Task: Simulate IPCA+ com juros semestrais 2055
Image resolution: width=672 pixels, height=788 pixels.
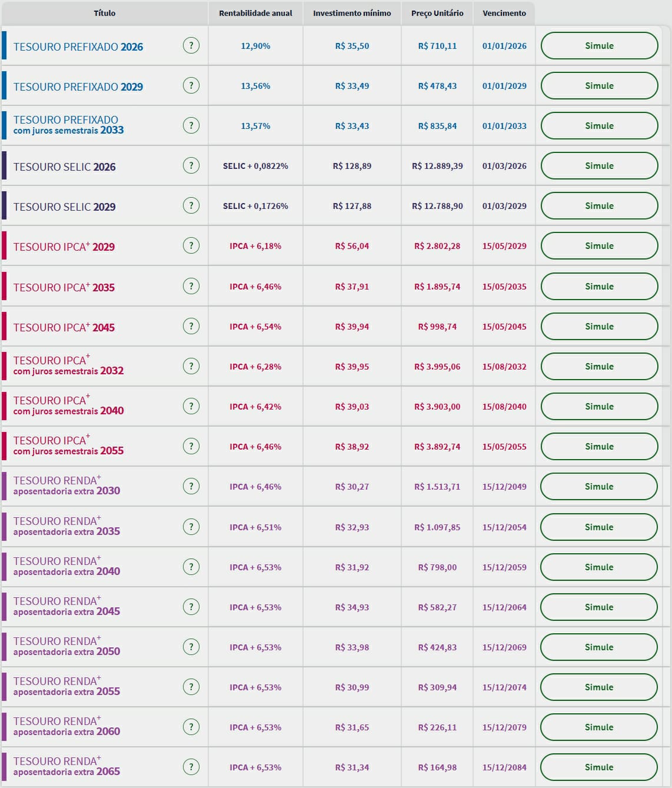Action: 599,447
